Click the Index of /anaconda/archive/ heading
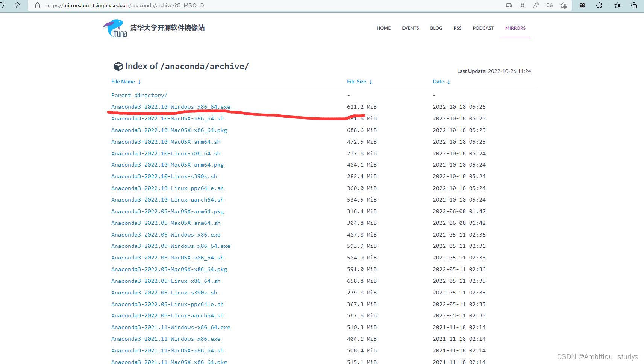Viewport: 644px width, 364px height. (x=187, y=67)
